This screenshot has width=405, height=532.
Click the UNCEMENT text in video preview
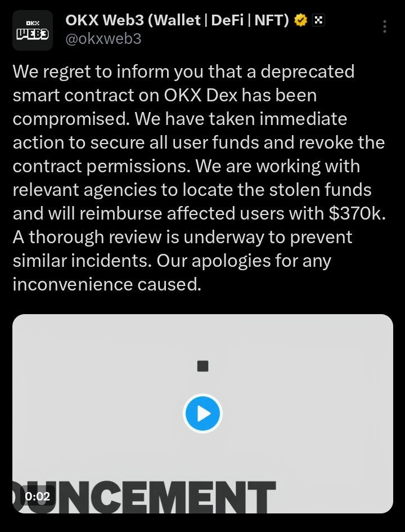145,497
